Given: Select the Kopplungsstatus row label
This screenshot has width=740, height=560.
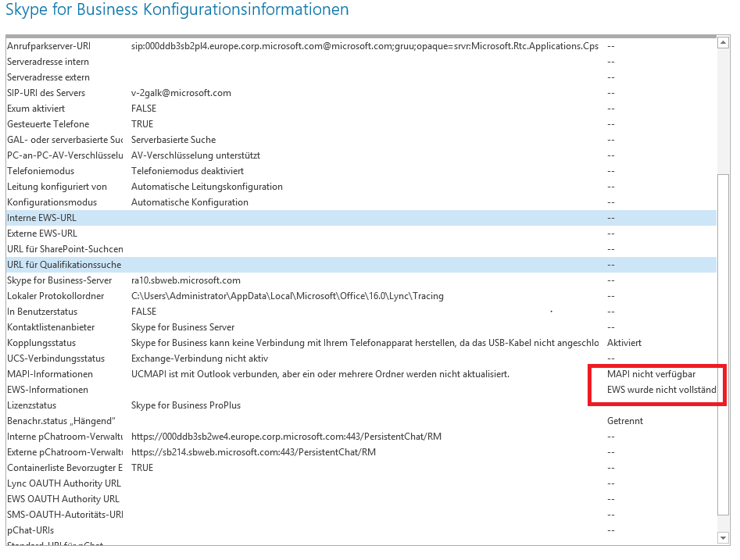Looking at the screenshot, I should coord(41,343).
